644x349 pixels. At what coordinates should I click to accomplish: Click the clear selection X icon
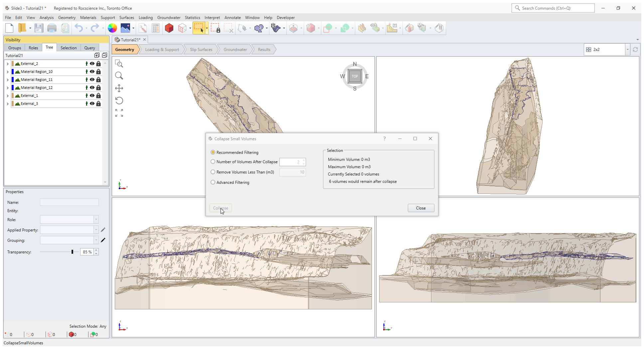pyautogui.click(x=229, y=28)
